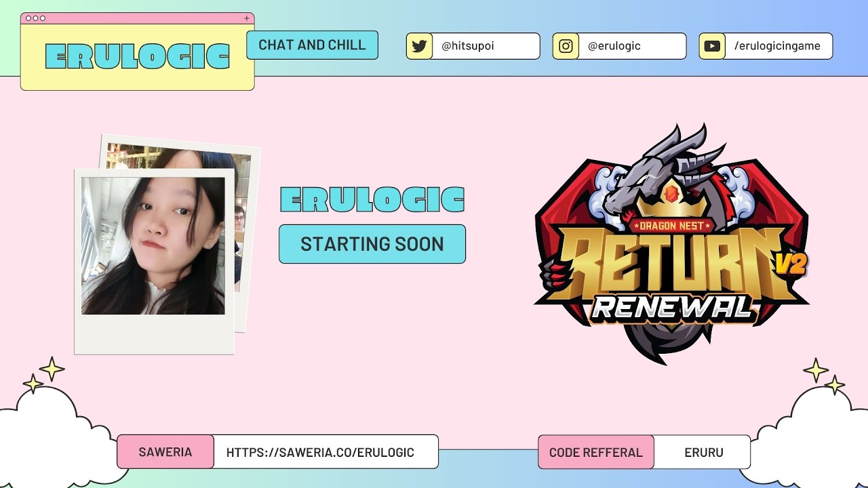Click the large ERULOGIC title in yellow card

(138, 57)
